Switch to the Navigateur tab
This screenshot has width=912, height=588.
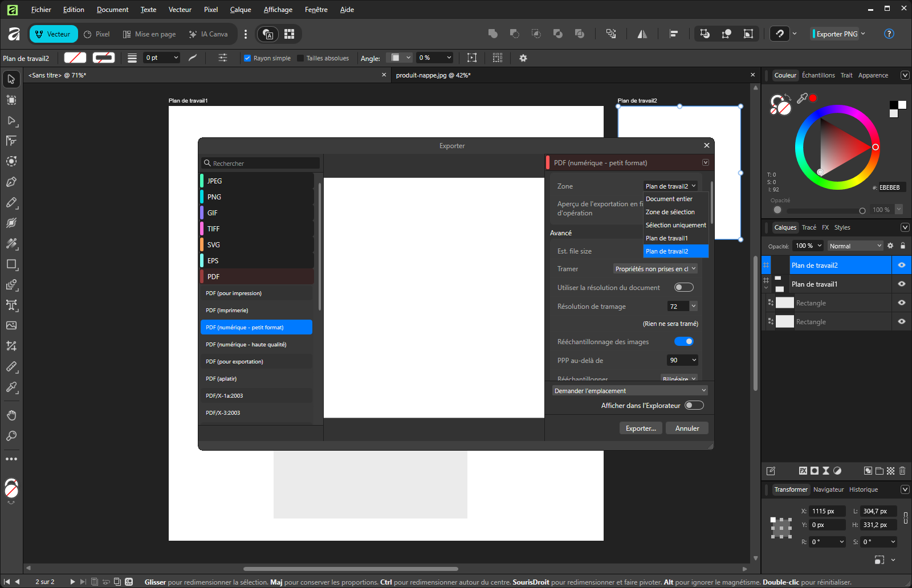click(828, 489)
